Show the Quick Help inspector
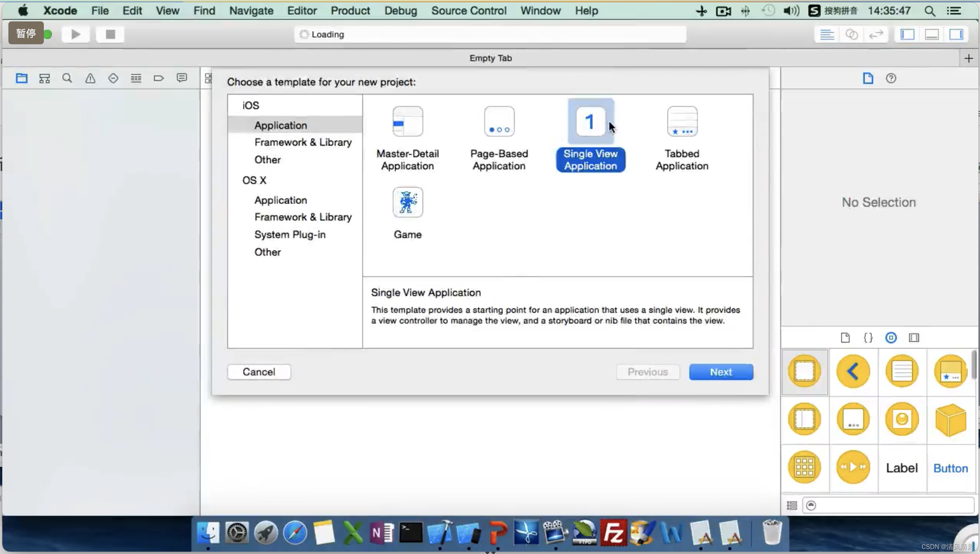The width and height of the screenshot is (980, 554). (x=891, y=78)
